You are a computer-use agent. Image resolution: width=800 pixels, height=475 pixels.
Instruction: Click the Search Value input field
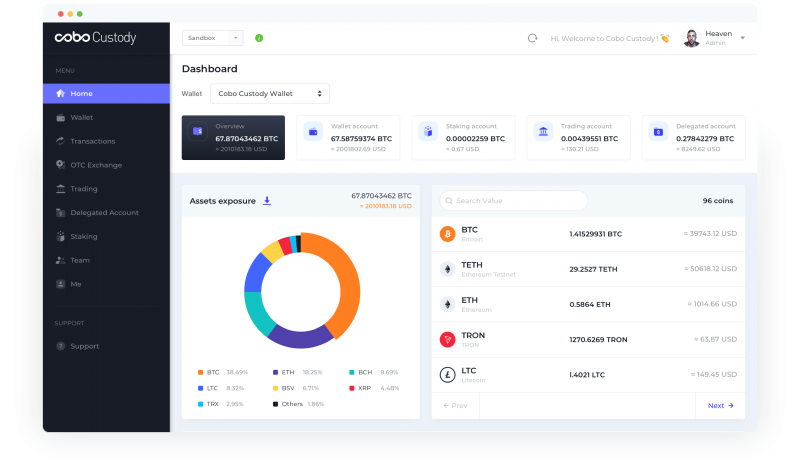pos(513,201)
